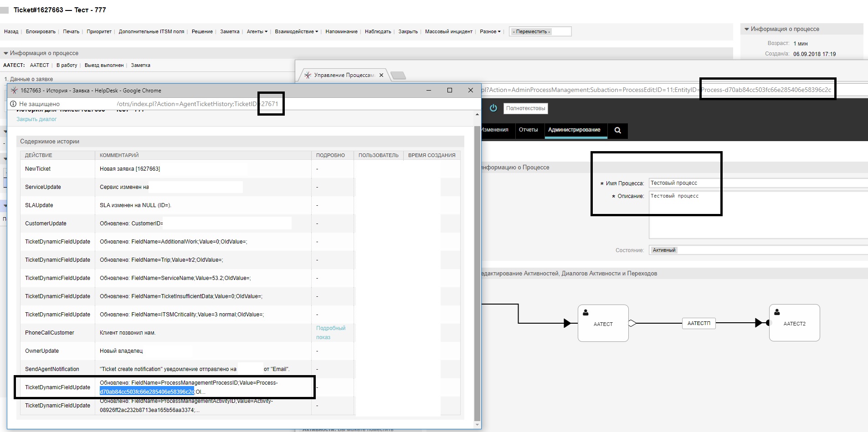Click Наблюдать in the ticket menu
868x432 pixels.
378,31
